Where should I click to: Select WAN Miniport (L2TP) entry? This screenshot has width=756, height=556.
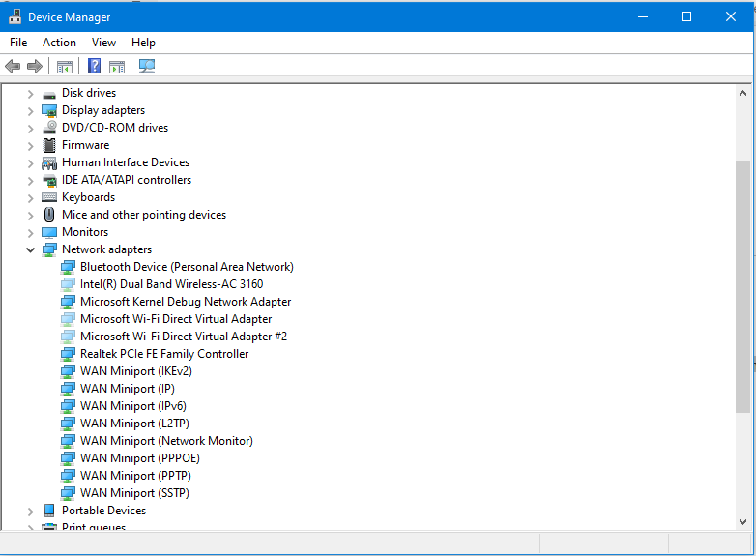134,423
